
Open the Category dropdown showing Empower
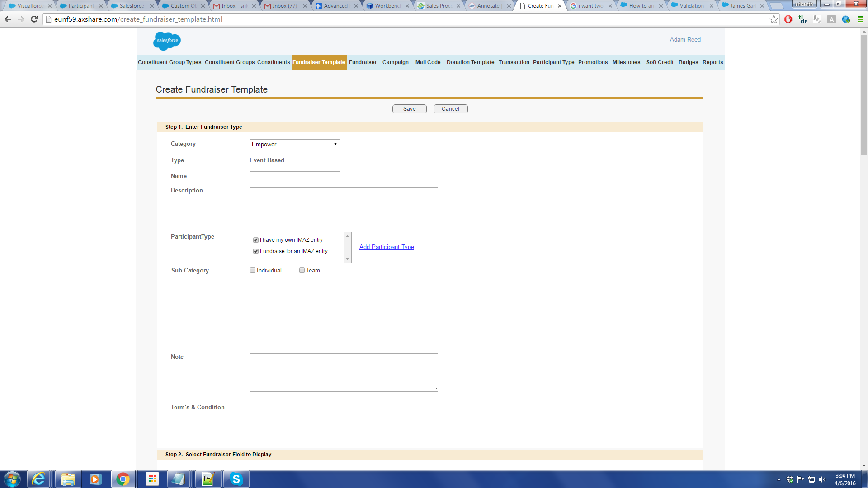pos(294,144)
